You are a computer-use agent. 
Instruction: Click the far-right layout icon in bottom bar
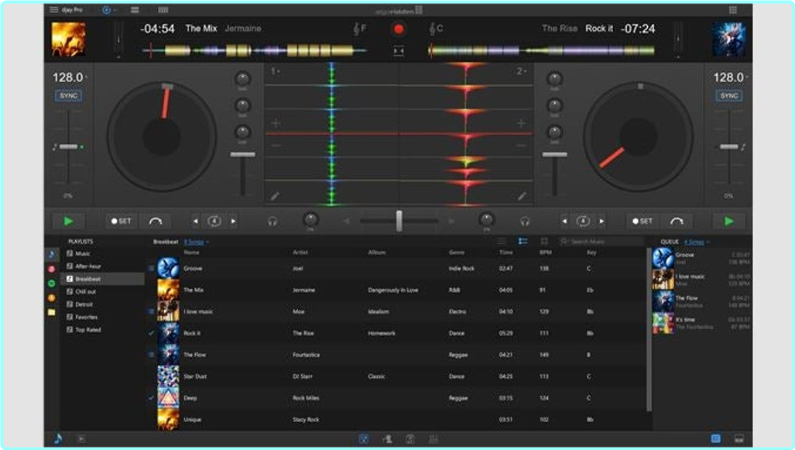tap(739, 439)
